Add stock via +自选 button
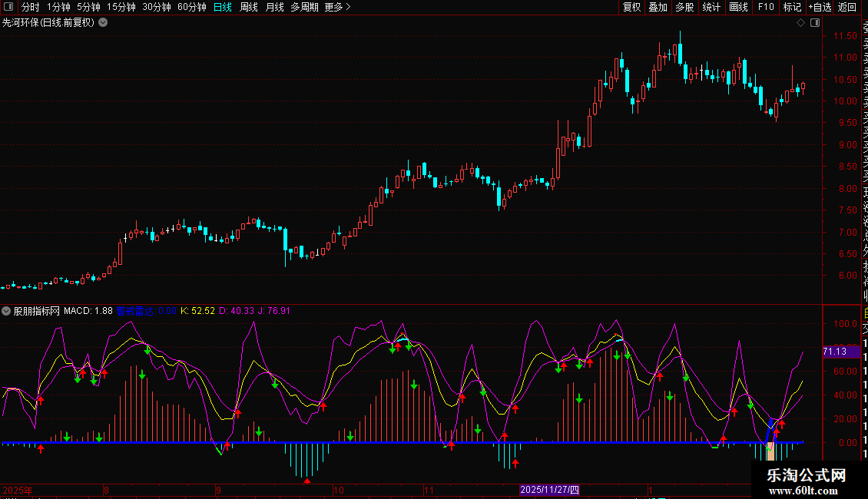 coord(820,7)
